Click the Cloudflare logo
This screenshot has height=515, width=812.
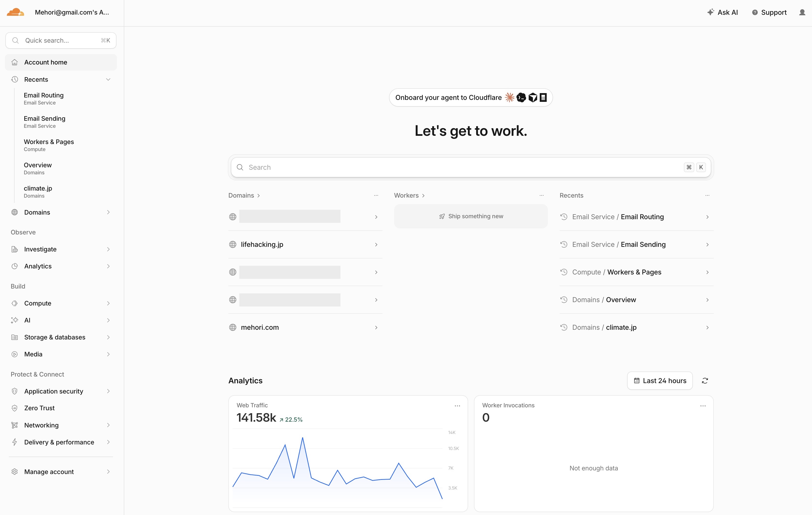[15, 12]
